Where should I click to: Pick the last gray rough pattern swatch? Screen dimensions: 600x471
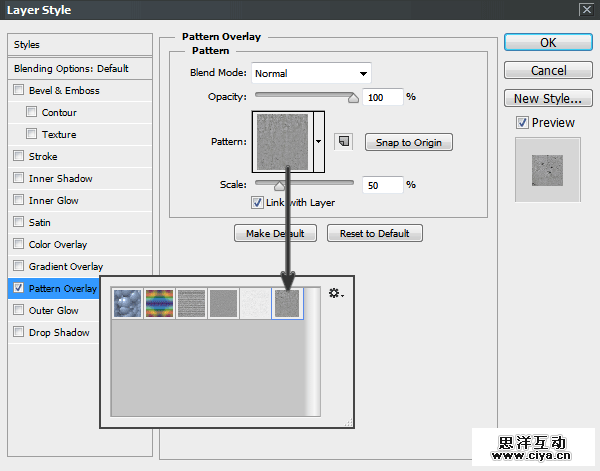pos(288,303)
